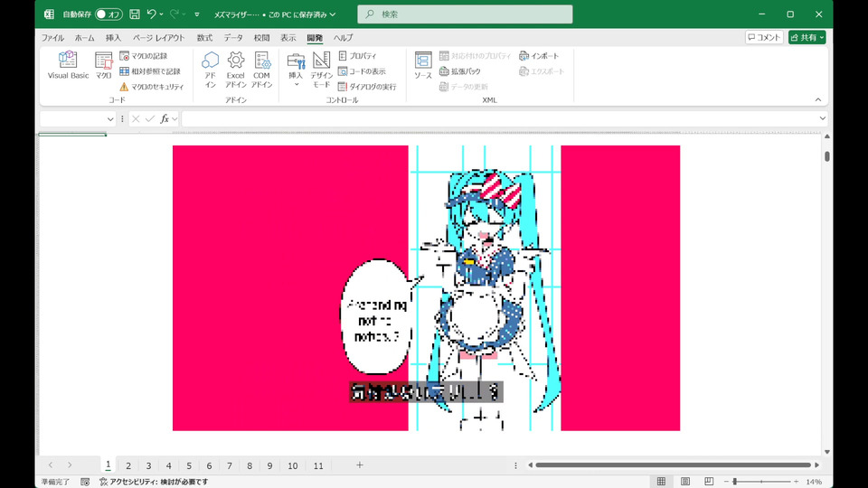This screenshot has width=868, height=488.
Task: Open the マクロ (Macros) dialog
Action: point(103,65)
